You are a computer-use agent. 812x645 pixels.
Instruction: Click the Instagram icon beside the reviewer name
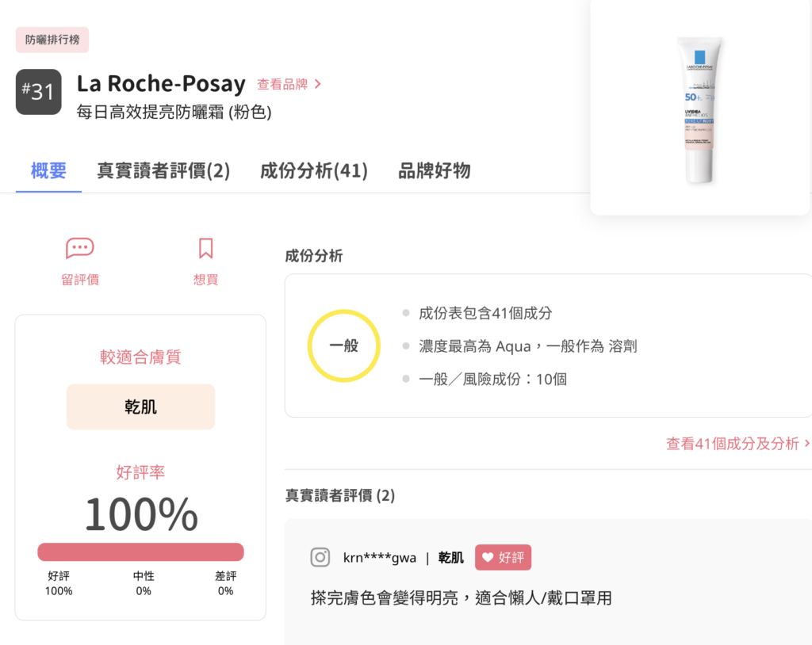tap(320, 557)
